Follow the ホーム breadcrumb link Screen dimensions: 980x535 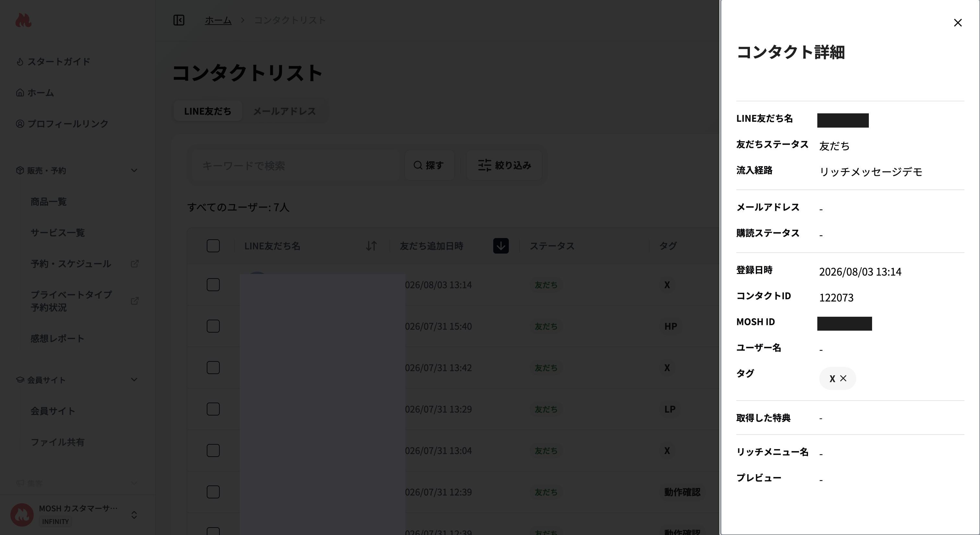(218, 20)
